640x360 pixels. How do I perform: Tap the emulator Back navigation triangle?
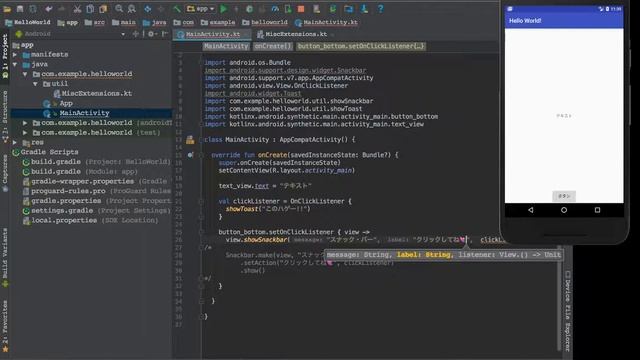531,210
